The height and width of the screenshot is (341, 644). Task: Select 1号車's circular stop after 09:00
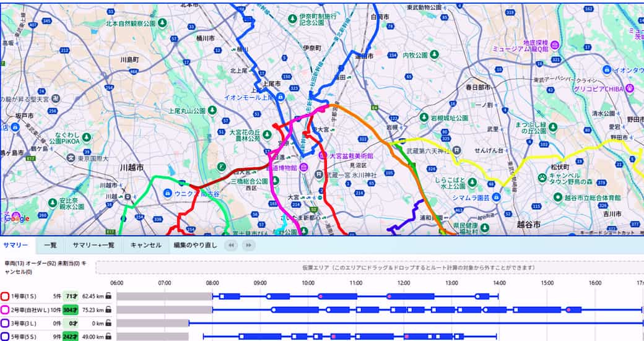click(x=269, y=296)
